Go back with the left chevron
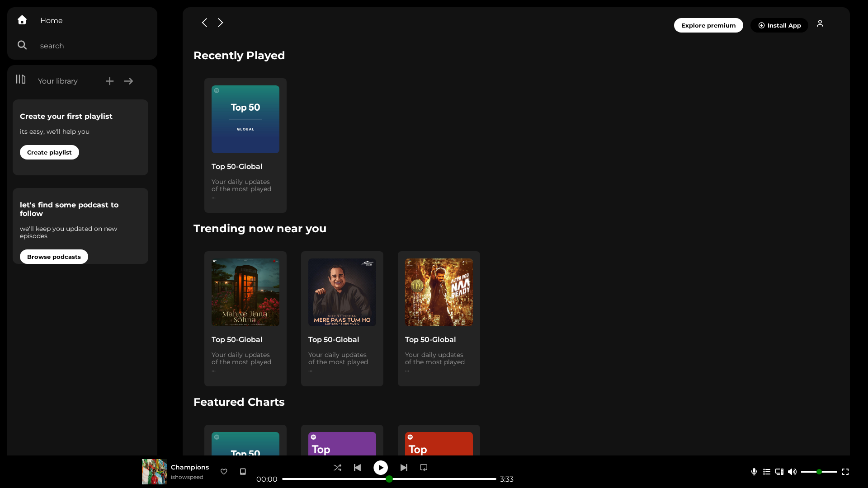The height and width of the screenshot is (488, 868). 204,23
